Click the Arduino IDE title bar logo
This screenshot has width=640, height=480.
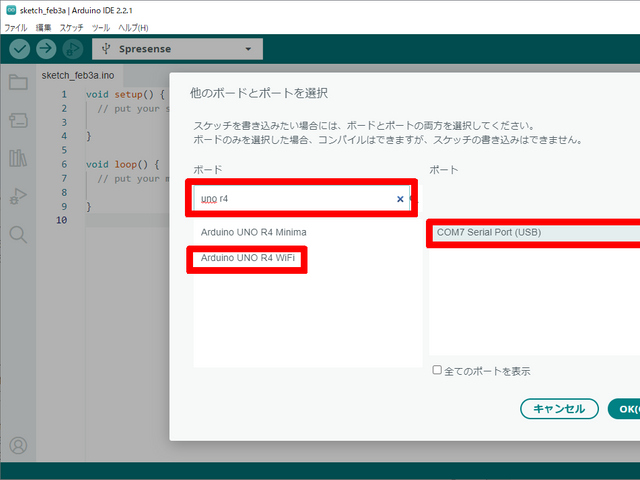[11, 10]
